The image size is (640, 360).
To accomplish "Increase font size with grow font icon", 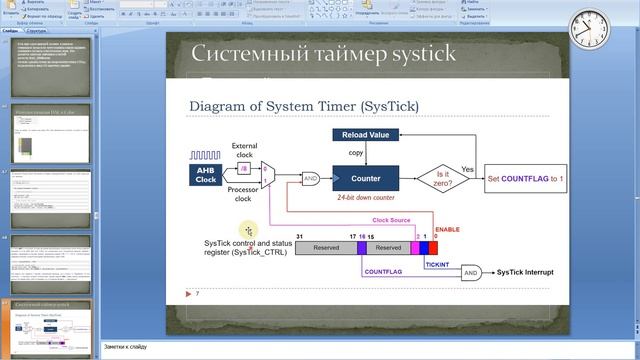I will click(x=172, y=4).
